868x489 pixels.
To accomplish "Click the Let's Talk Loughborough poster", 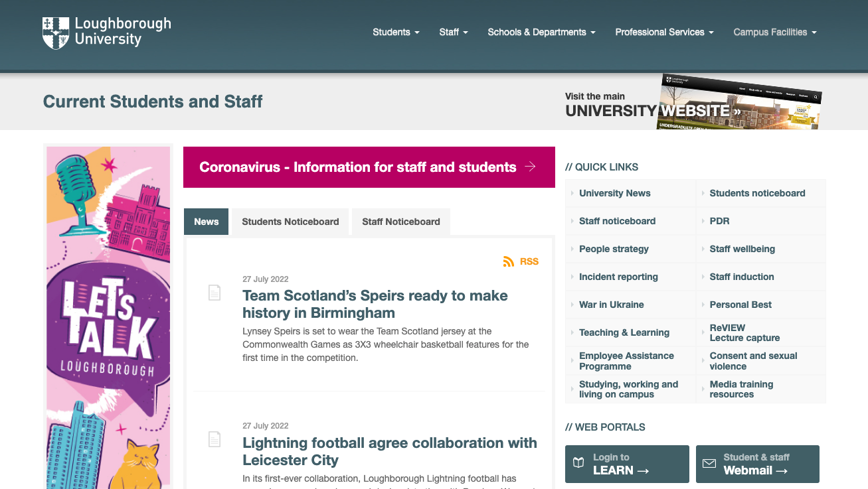I will click(108, 316).
